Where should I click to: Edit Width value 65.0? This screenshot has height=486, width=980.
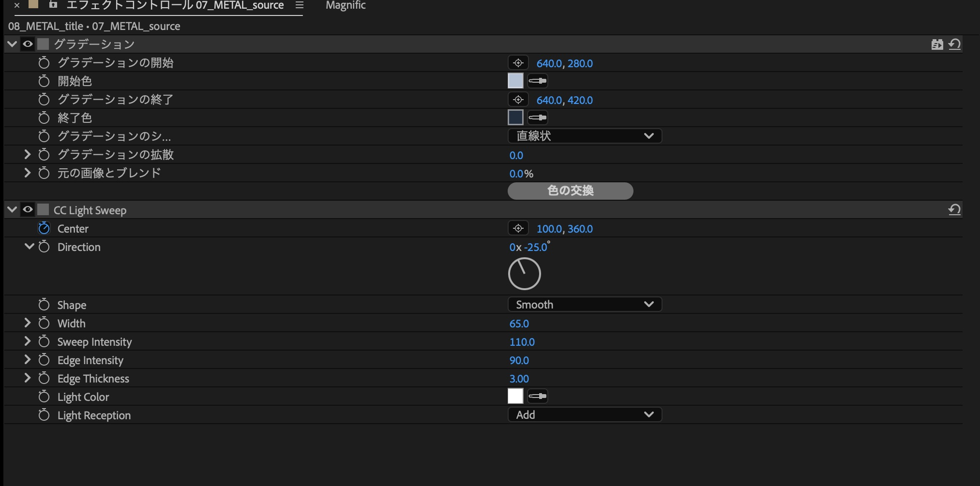coord(519,324)
